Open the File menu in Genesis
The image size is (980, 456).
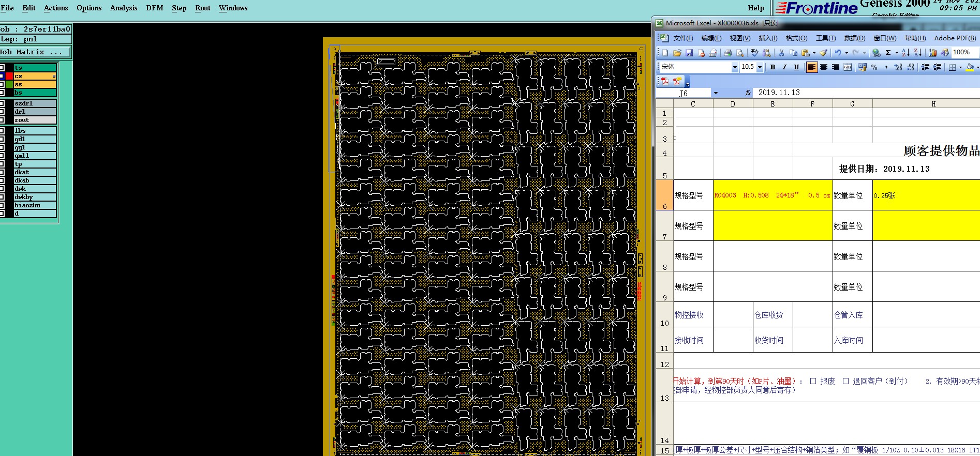(7, 8)
